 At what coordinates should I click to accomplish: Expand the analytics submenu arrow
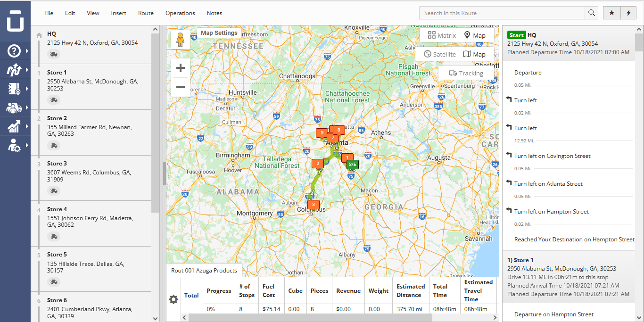(x=27, y=126)
